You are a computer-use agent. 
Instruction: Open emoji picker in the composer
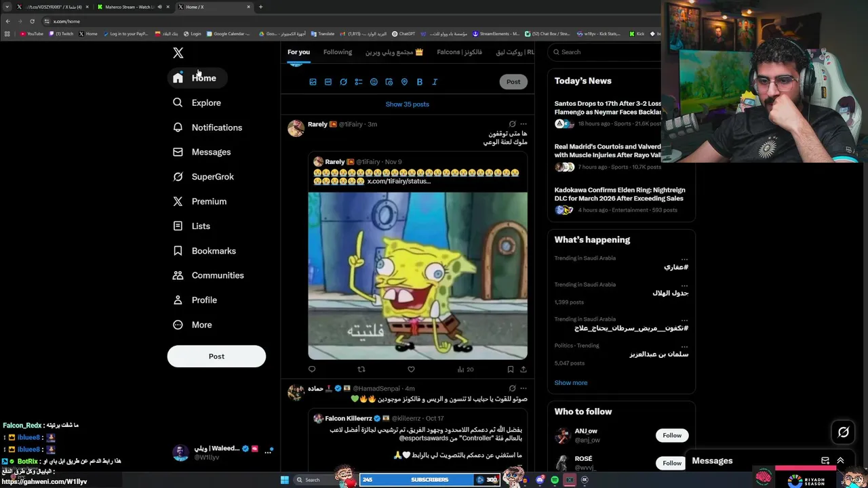[374, 82]
